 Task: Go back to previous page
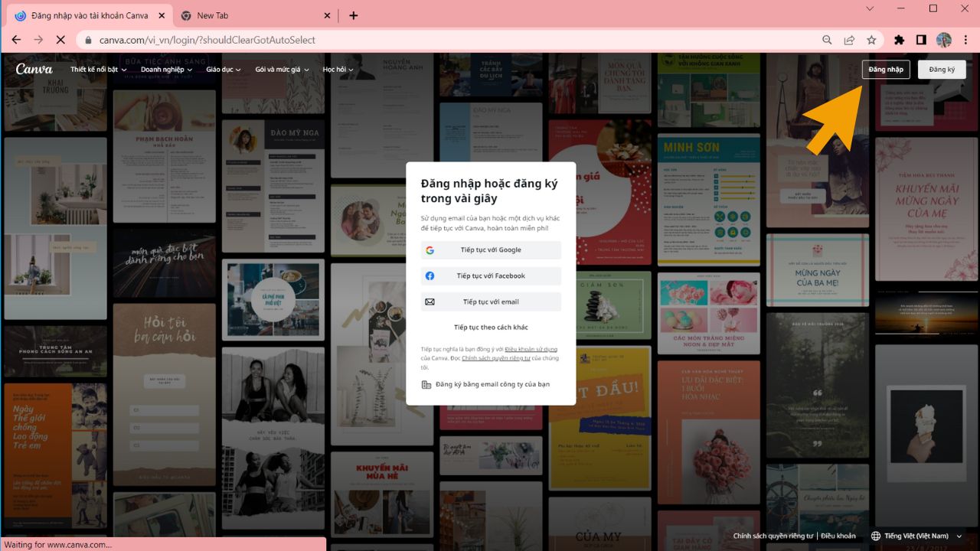tap(17, 40)
